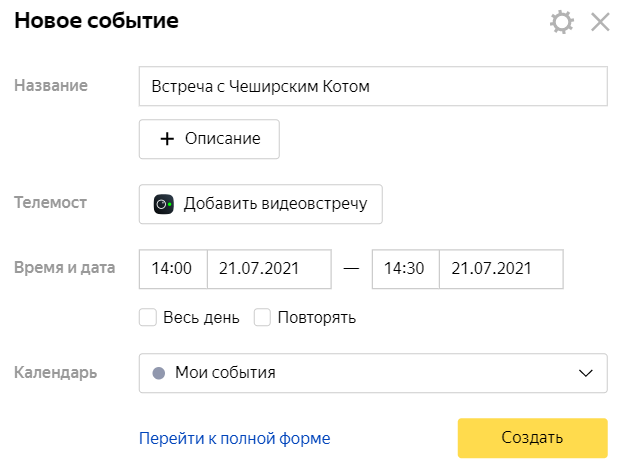
Task: Click the Описание button text
Action: pos(222,139)
